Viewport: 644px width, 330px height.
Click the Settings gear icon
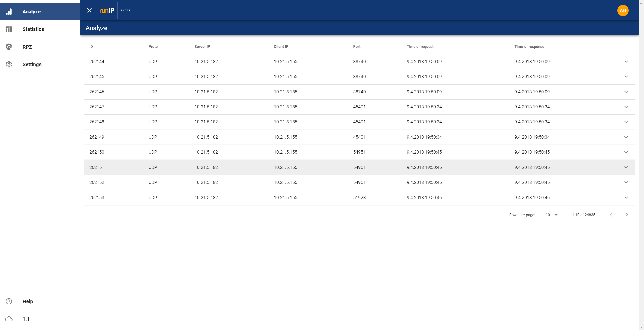point(9,64)
